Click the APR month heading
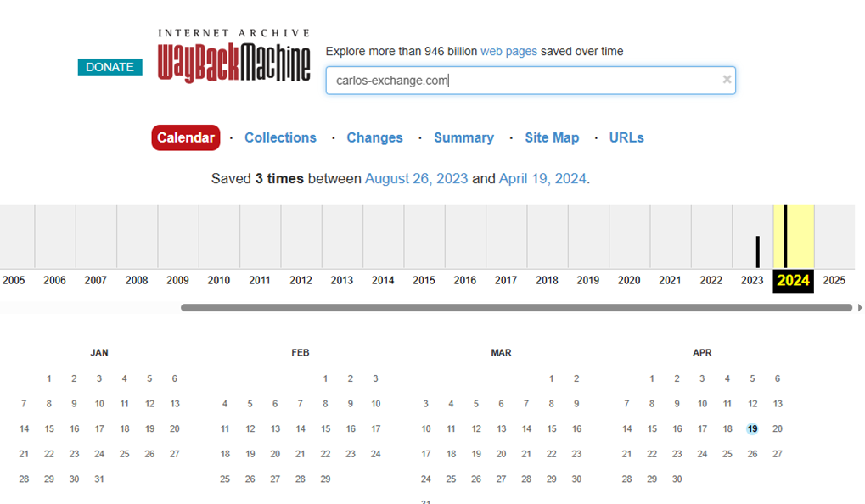Screen dimensions: 865x504 [702, 353]
